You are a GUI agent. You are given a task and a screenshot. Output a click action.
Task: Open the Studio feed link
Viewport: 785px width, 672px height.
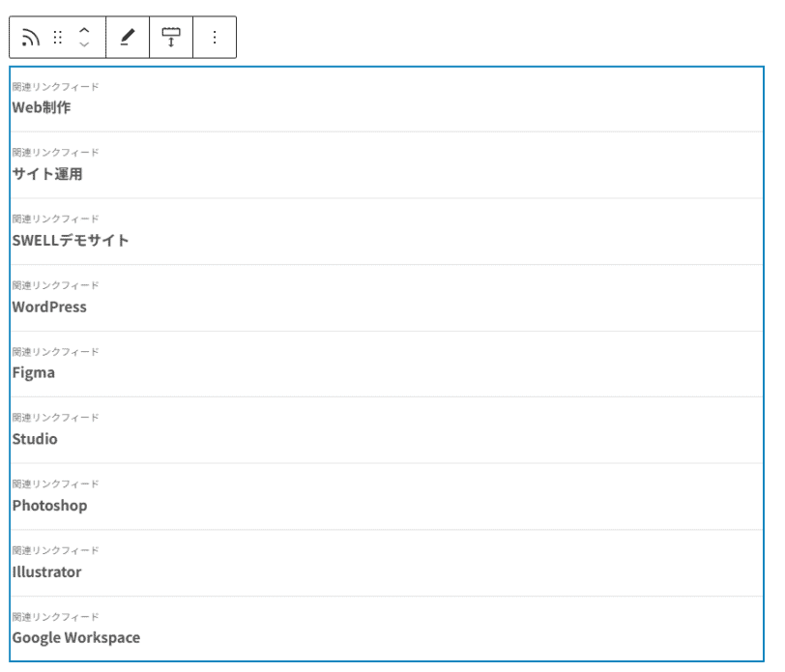point(35,439)
